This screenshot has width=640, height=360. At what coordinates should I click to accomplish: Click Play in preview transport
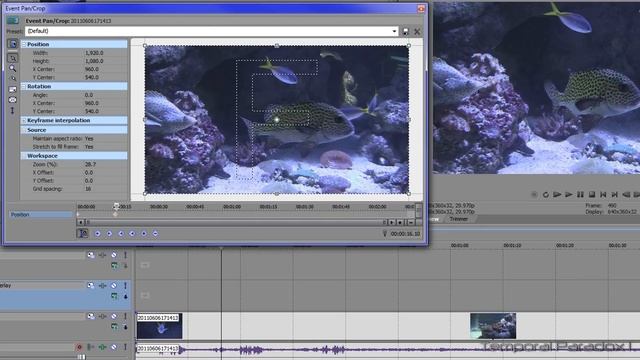pos(569,195)
